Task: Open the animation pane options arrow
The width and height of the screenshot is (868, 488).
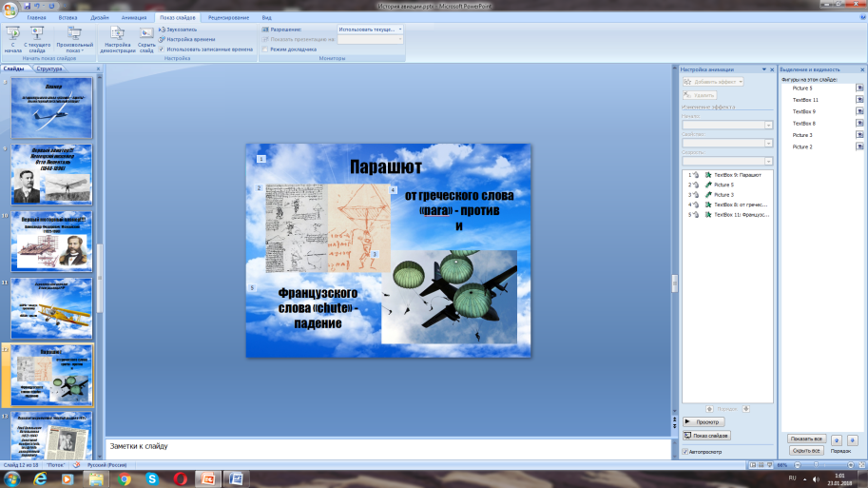Action: pos(764,69)
